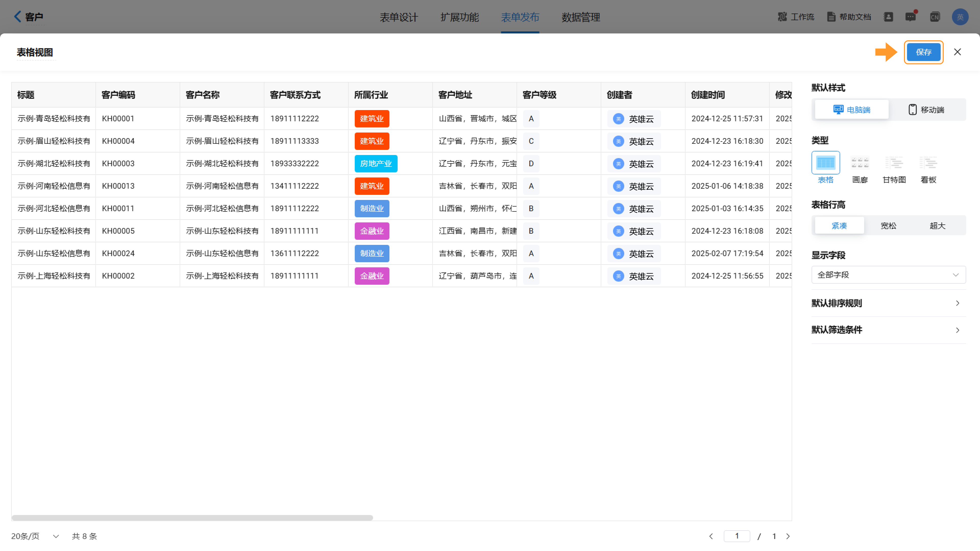Click the 客户名称 column header
Image resolution: width=980 pixels, height=551 pixels.
pyautogui.click(x=222, y=95)
